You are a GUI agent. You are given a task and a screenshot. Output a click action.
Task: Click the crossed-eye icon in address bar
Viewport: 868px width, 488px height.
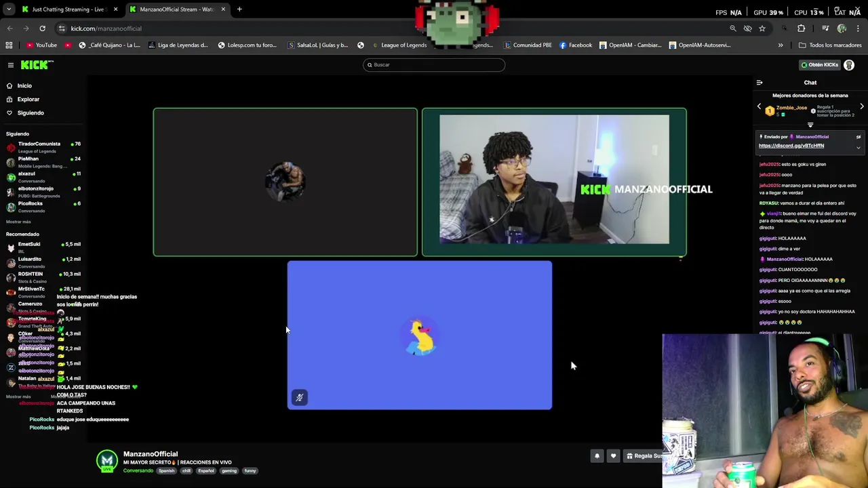click(x=747, y=28)
